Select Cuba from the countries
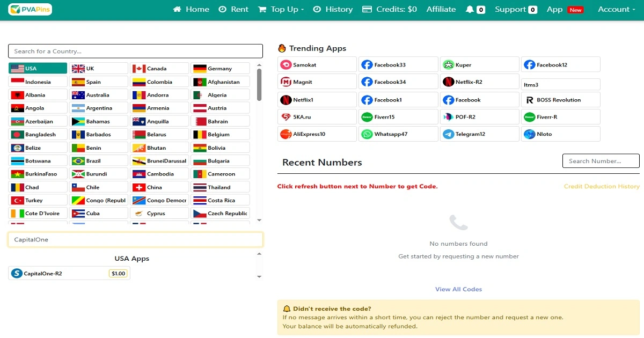 (99, 213)
